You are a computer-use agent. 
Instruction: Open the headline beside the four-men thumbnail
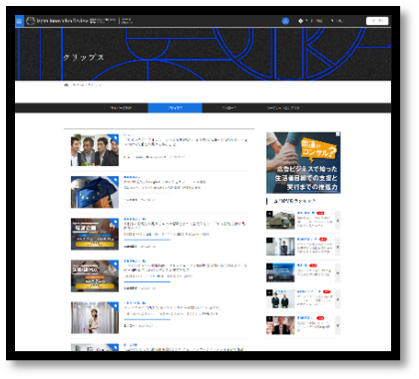tap(186, 142)
